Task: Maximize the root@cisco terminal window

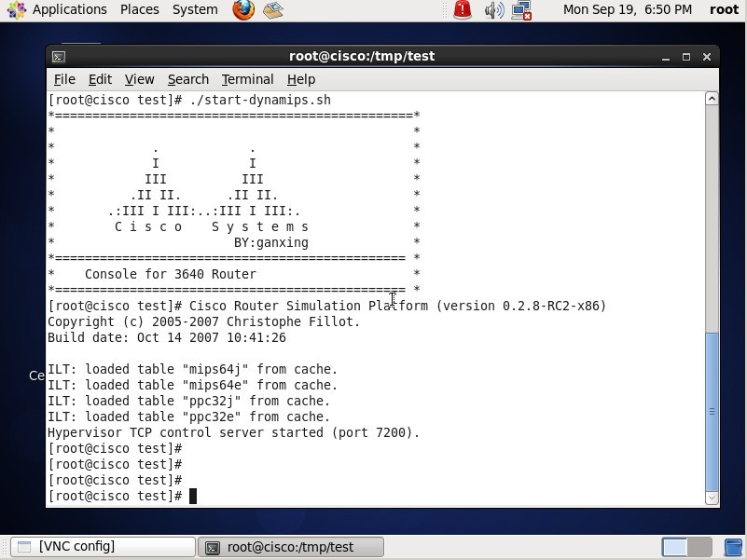Action: coord(686,57)
